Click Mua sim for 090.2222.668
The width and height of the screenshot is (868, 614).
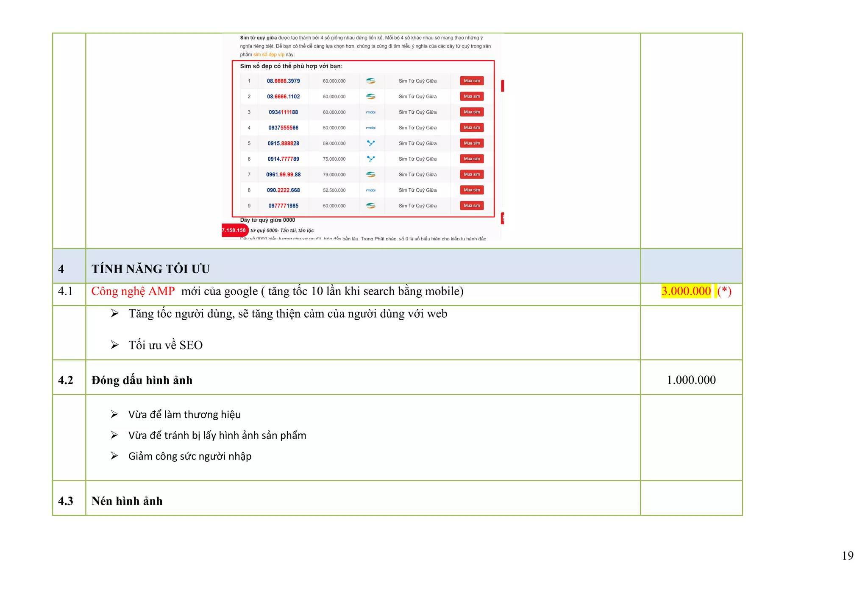(472, 190)
